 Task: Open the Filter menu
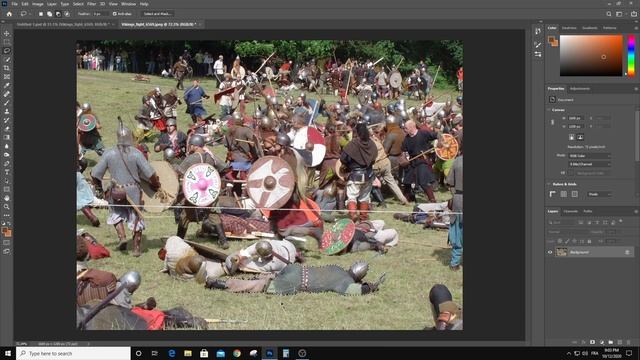91,4
